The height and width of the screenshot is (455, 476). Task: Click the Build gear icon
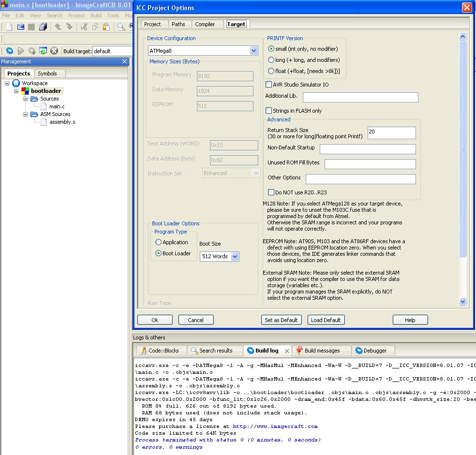click(10, 51)
